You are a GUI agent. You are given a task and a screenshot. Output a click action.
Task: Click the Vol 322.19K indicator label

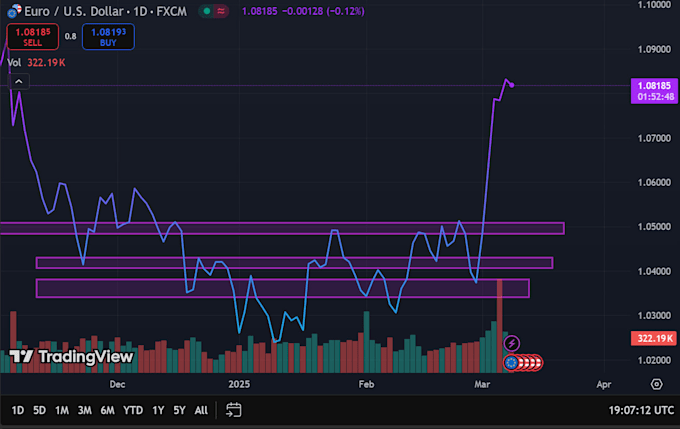click(36, 63)
